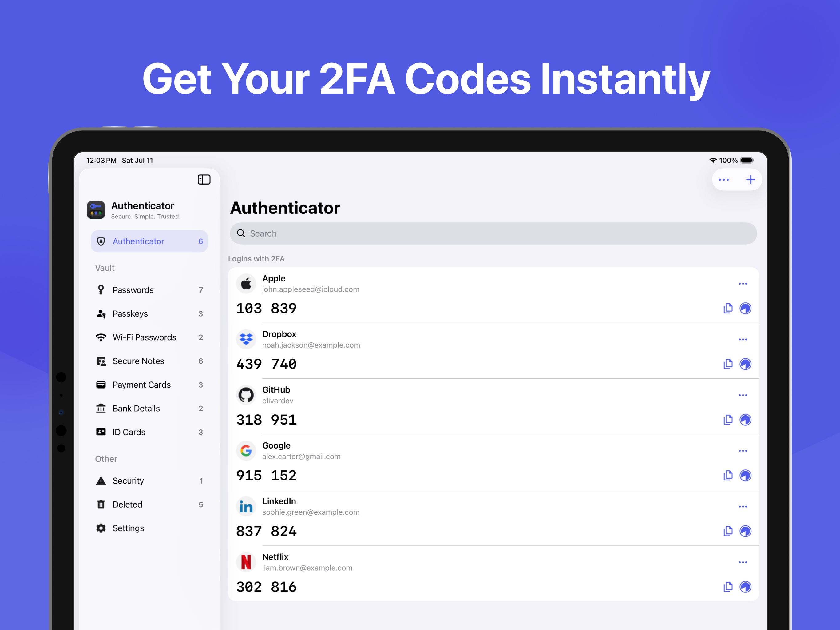Copy the LinkedIn 2FA code

pos(728,531)
